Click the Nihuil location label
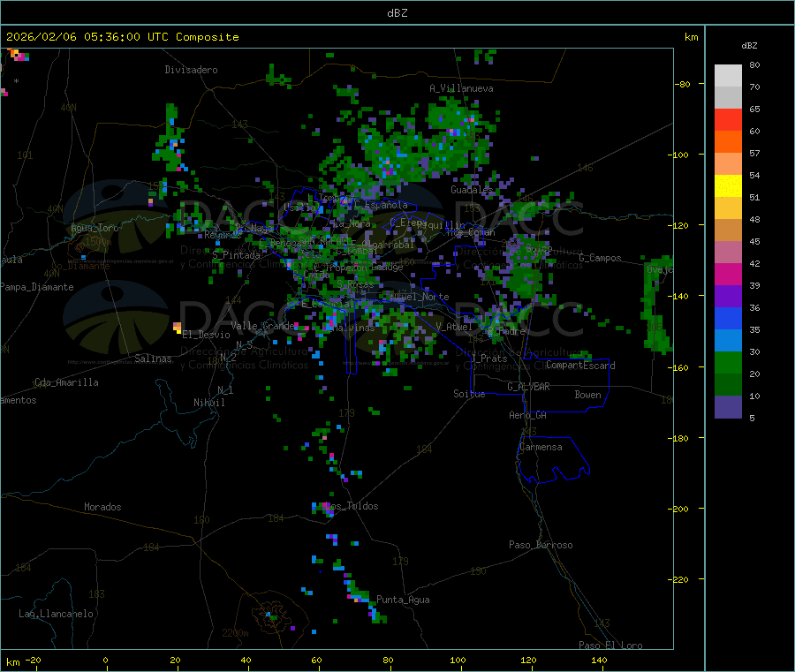The width and height of the screenshot is (795, 672). [x=209, y=403]
